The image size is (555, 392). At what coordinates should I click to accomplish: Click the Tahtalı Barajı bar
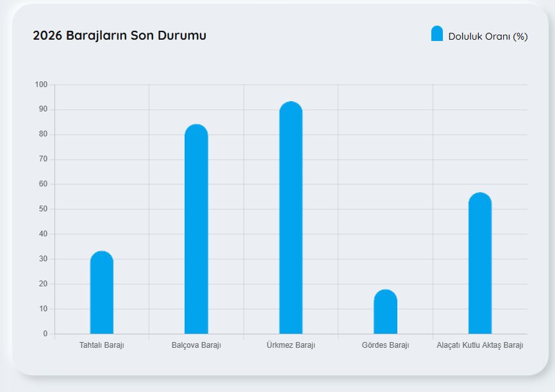coord(102,292)
